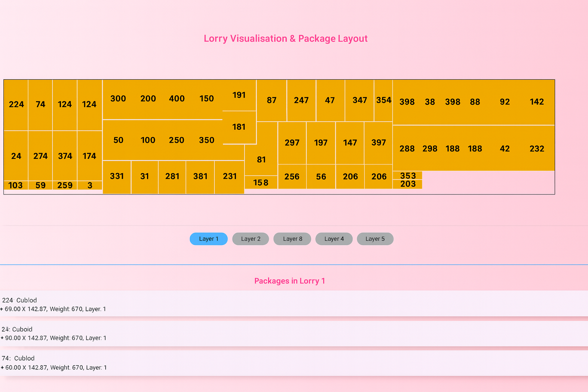Screen dimensions: 588x392
Task: Select the package block labeled 203
Action: coord(408,184)
